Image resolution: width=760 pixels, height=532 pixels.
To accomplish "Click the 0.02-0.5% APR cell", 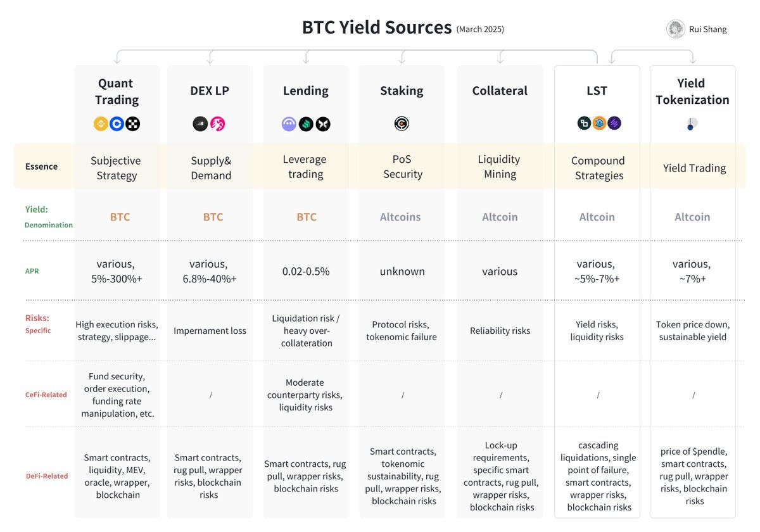I will tap(306, 271).
